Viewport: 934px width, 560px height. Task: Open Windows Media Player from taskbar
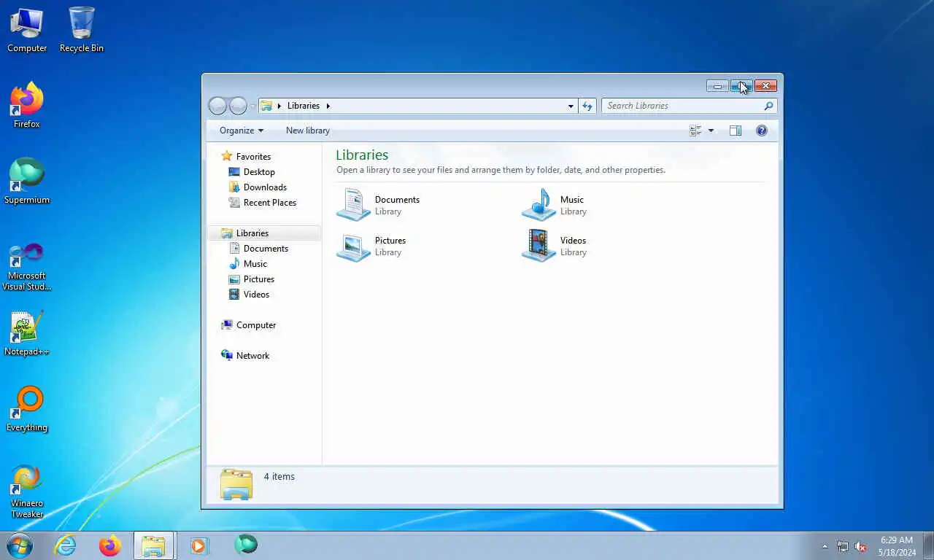coord(199,545)
